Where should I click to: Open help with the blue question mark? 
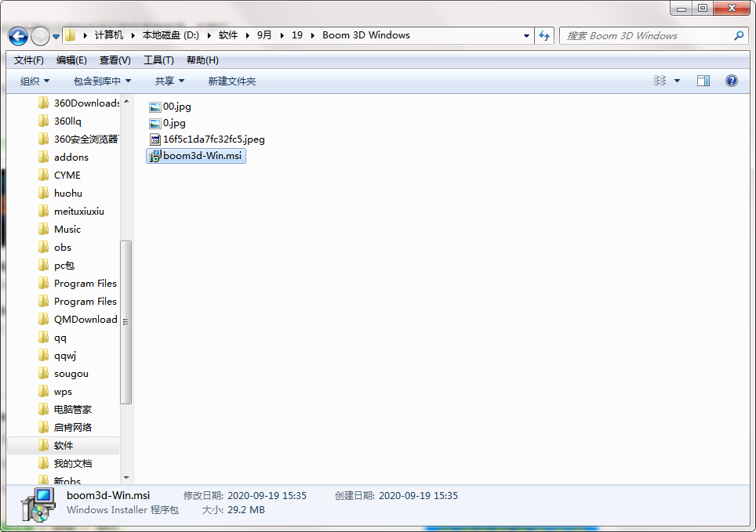pos(732,81)
